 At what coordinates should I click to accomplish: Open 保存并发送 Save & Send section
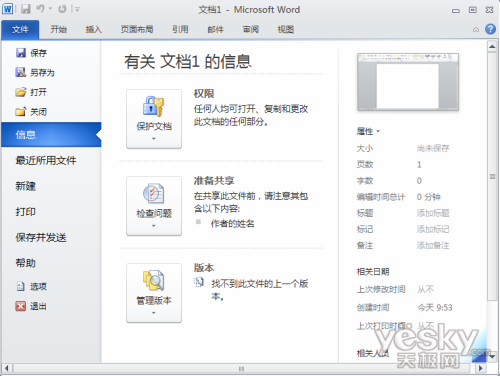[x=41, y=237]
